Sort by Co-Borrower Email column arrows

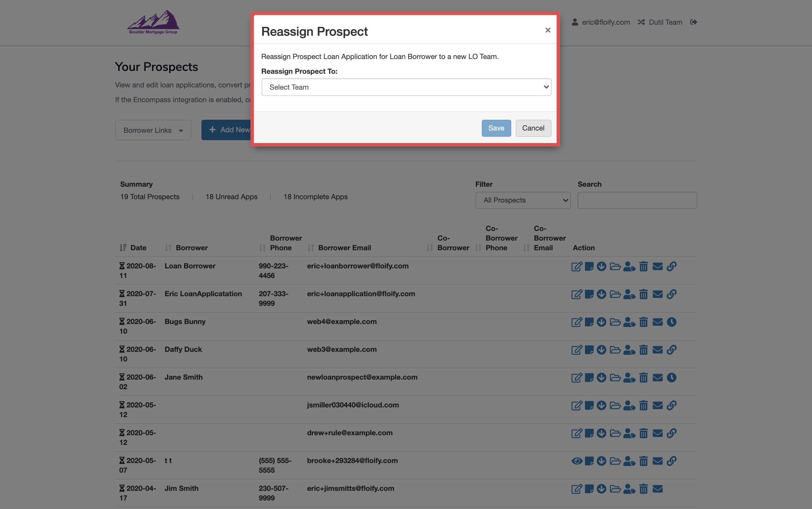[x=526, y=248]
